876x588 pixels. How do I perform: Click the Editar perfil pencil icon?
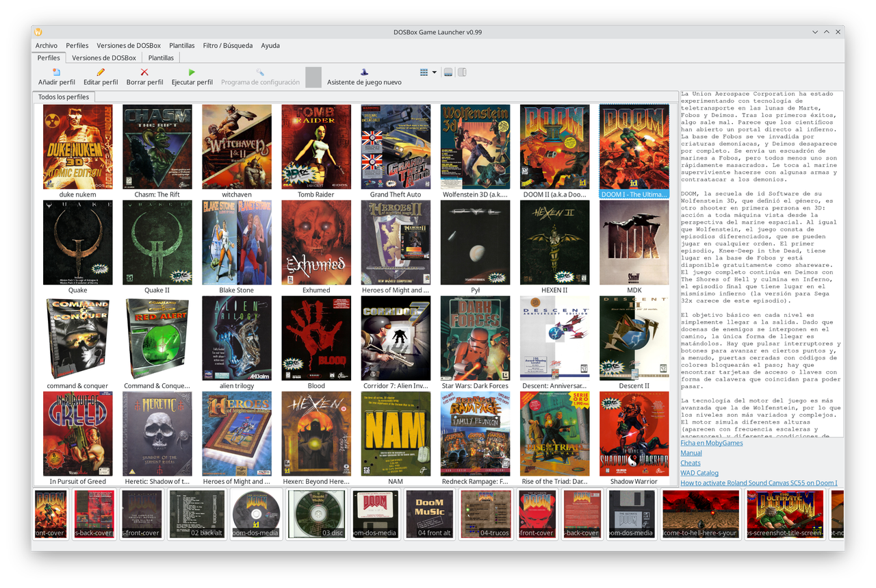pyautogui.click(x=101, y=72)
